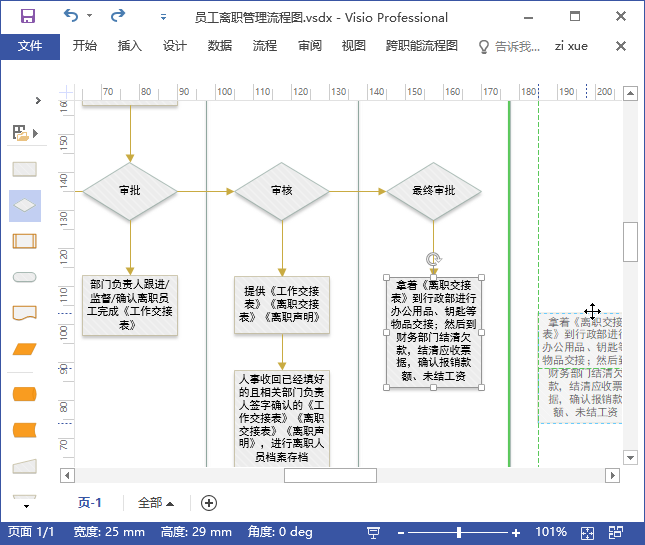This screenshot has width=645, height=545.
Task: Click 宽度: 25 mm status entry
Action: point(109,532)
